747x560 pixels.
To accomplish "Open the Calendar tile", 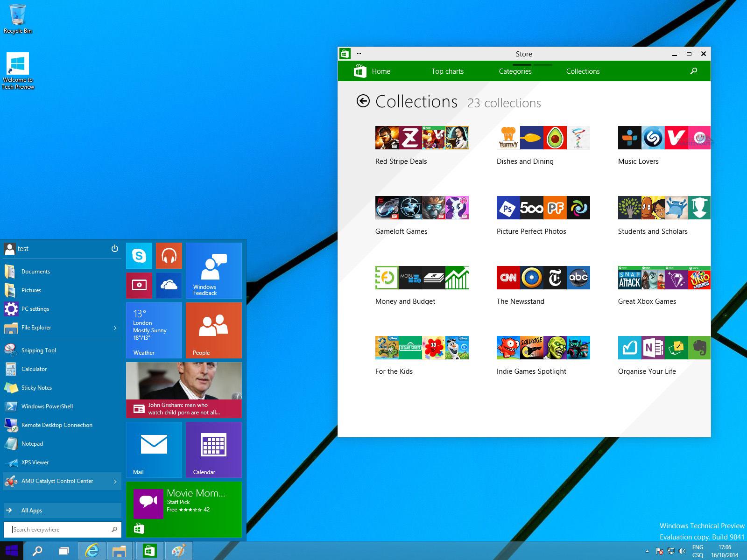I will tap(213, 449).
